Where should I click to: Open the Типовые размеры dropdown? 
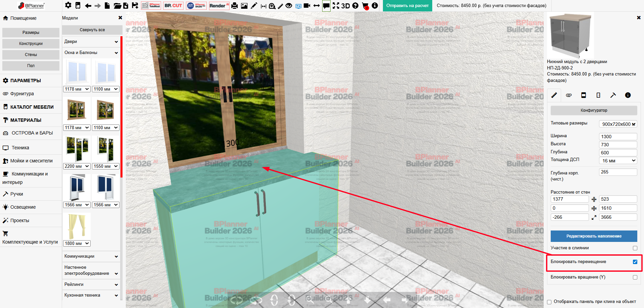(618, 124)
